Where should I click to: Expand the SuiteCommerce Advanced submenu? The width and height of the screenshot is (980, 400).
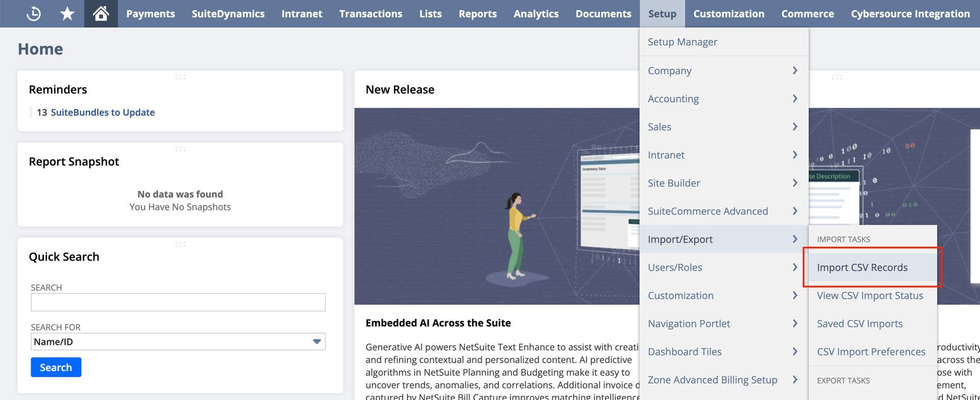point(724,211)
